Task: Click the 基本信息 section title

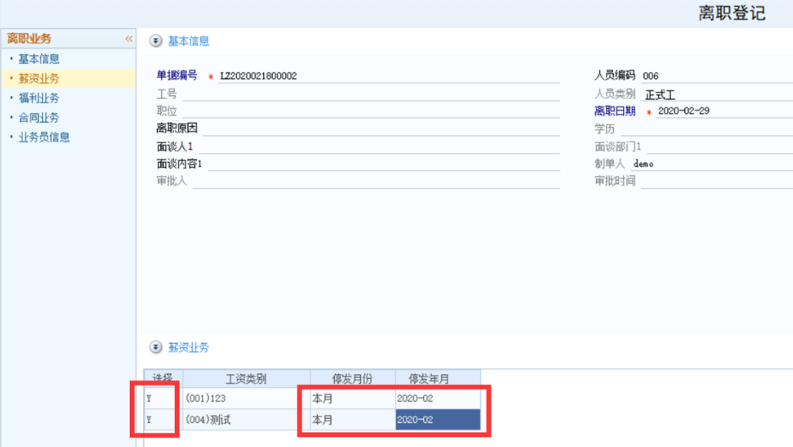Action: point(189,41)
